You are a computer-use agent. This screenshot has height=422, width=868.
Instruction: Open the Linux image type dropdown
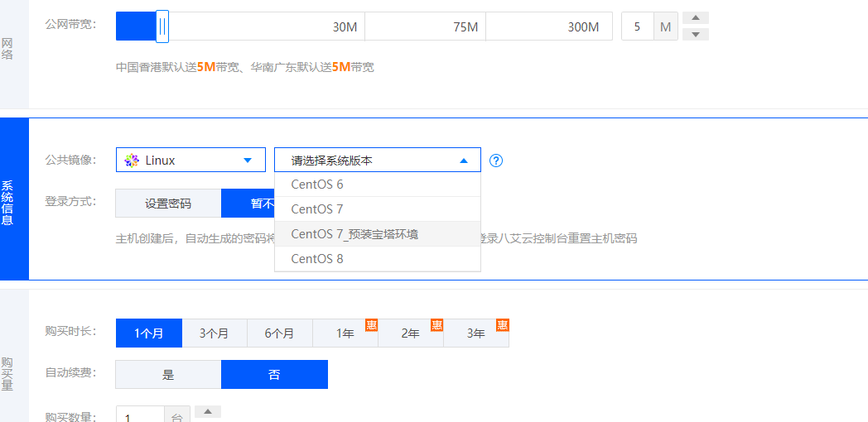click(190, 161)
